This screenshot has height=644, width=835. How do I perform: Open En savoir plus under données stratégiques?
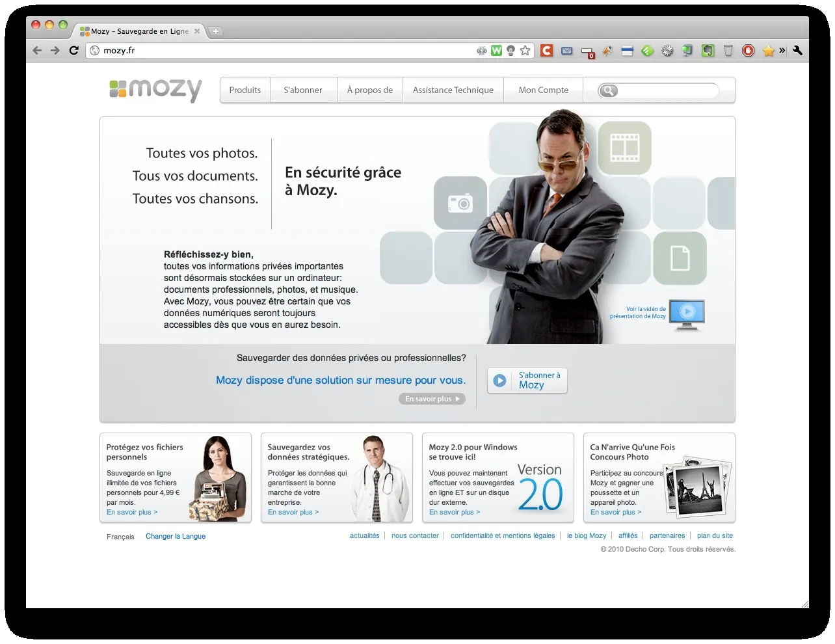(293, 513)
